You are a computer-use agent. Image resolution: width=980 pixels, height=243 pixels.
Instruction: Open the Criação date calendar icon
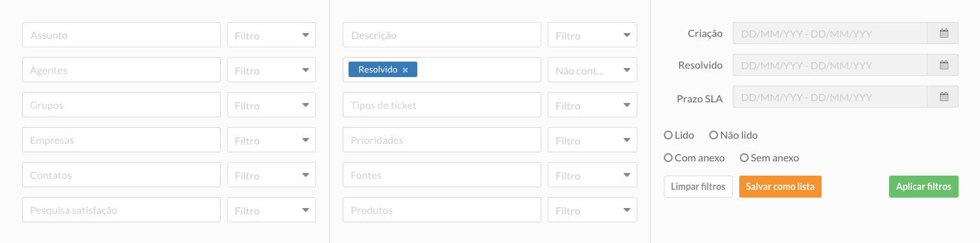944,33
